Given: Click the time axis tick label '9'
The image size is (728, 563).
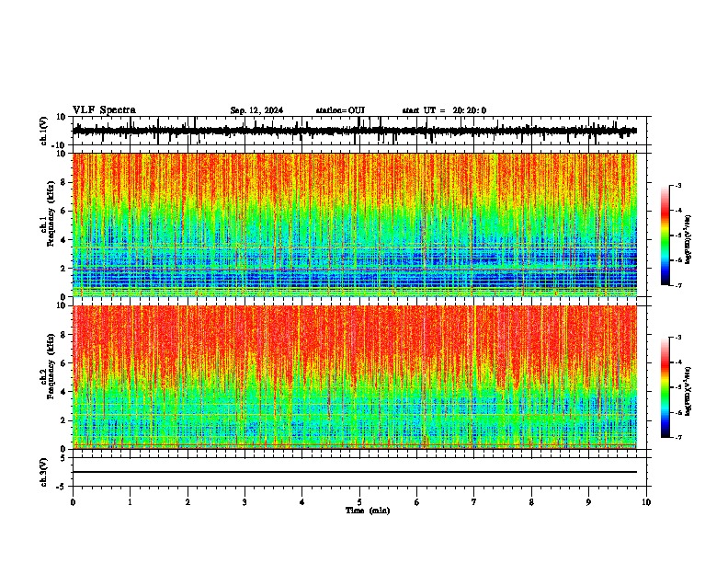Looking at the screenshot, I should pyautogui.click(x=588, y=502).
